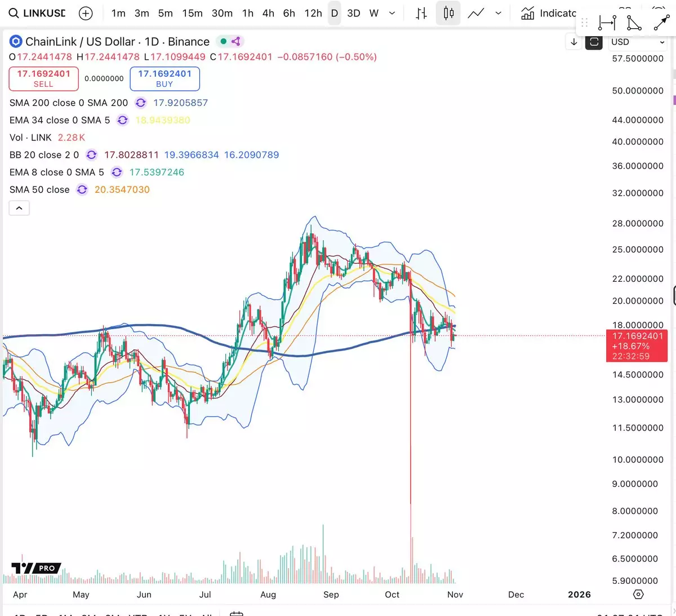The image size is (676, 616).
Task: Pick the price range measuring tool
Action: click(x=607, y=23)
